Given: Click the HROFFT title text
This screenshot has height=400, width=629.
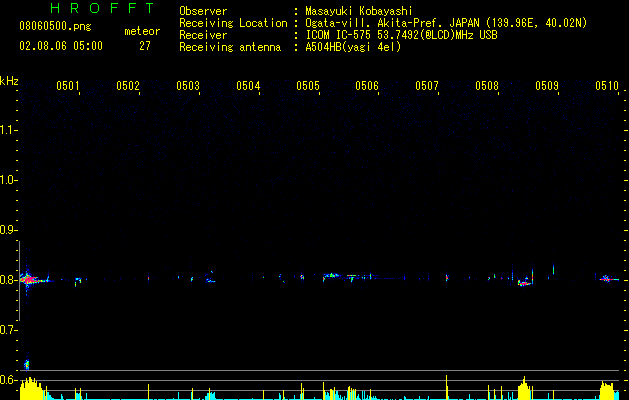Looking at the screenshot, I should [x=103, y=8].
